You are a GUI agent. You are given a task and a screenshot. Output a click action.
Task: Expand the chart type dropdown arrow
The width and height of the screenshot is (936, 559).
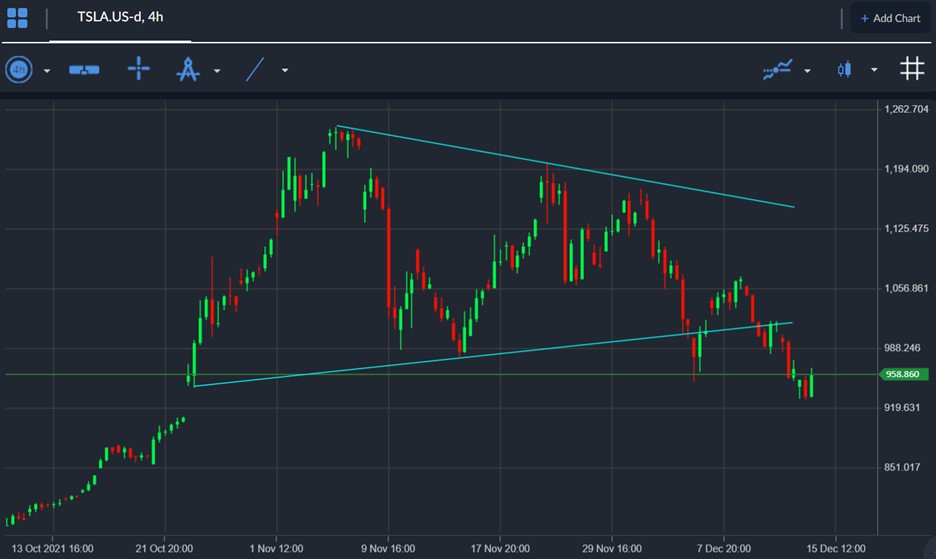point(874,71)
